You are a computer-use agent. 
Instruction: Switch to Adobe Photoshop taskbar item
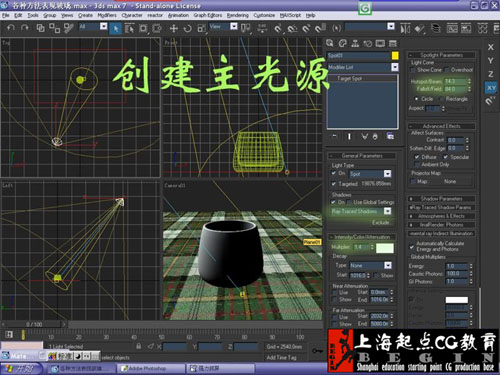pyautogui.click(x=151, y=369)
